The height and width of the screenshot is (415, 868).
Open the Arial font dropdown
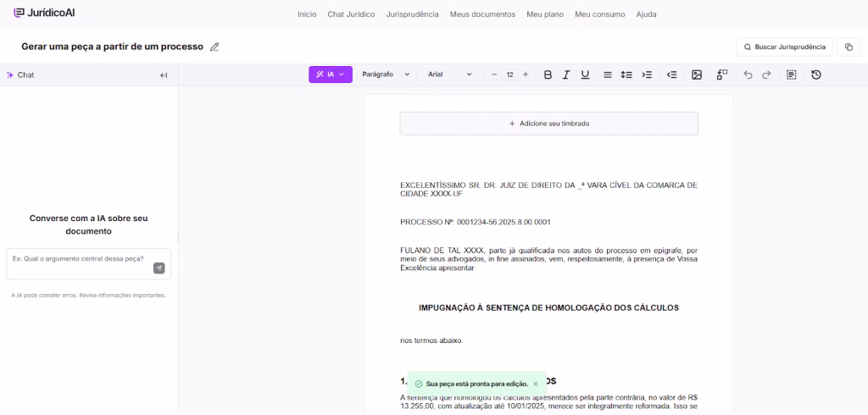(449, 75)
